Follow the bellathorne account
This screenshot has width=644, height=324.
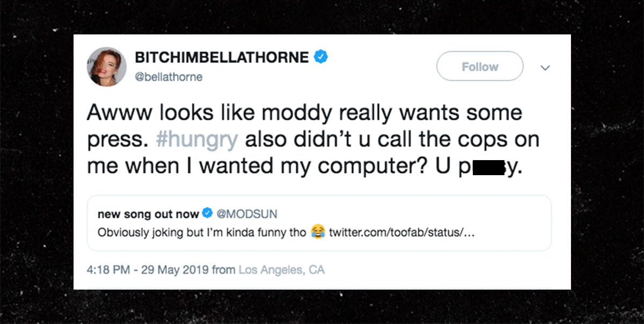480,67
